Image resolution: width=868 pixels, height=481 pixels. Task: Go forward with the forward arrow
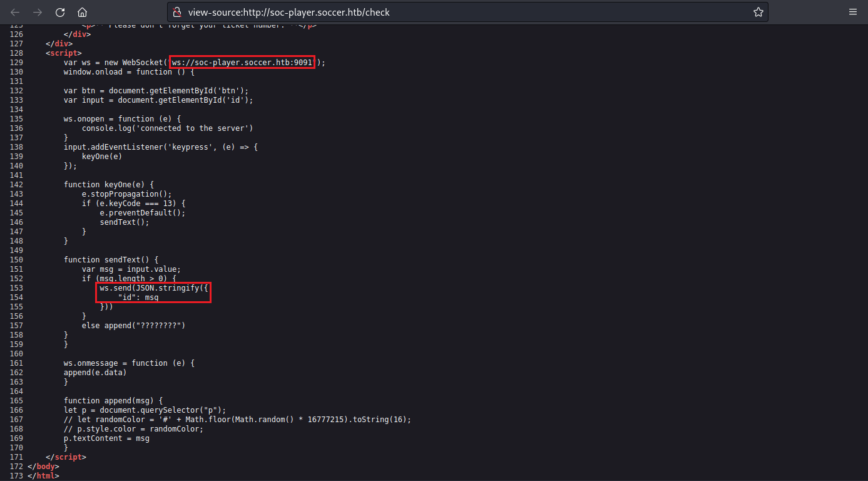[38, 12]
